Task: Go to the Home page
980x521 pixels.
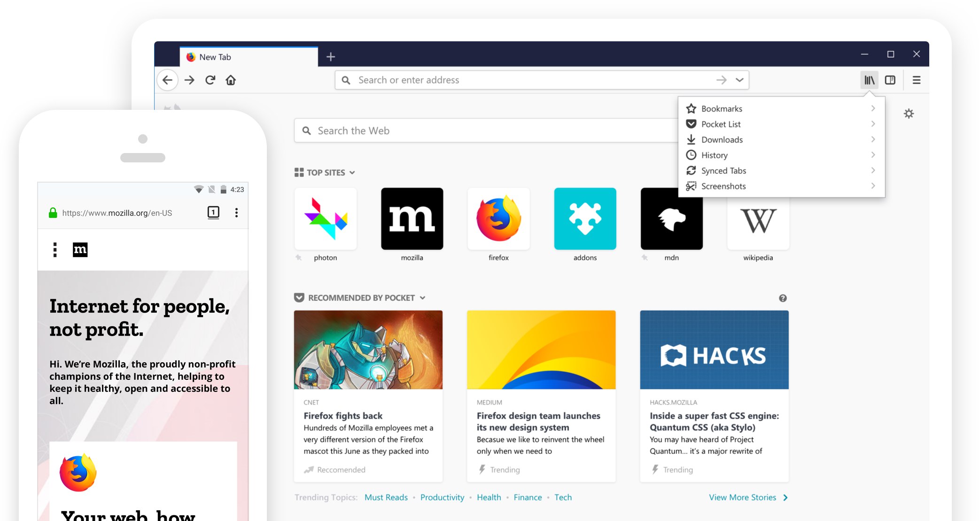Action: [x=231, y=80]
